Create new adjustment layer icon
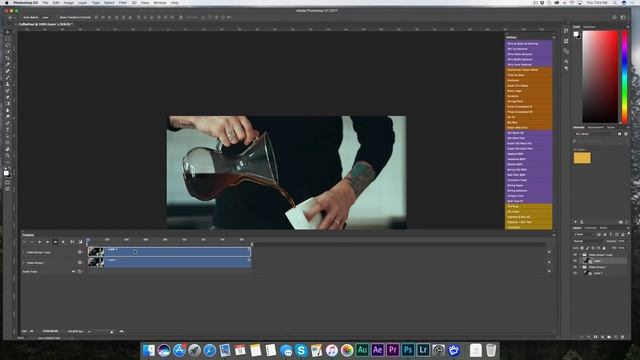This screenshot has width=640, height=360. (x=602, y=337)
